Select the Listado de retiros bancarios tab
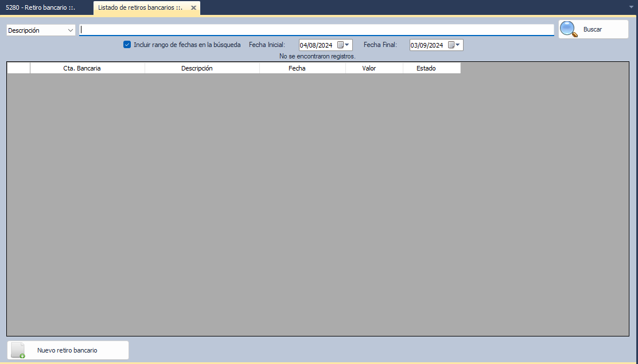The height and width of the screenshot is (364, 638). 140,8
